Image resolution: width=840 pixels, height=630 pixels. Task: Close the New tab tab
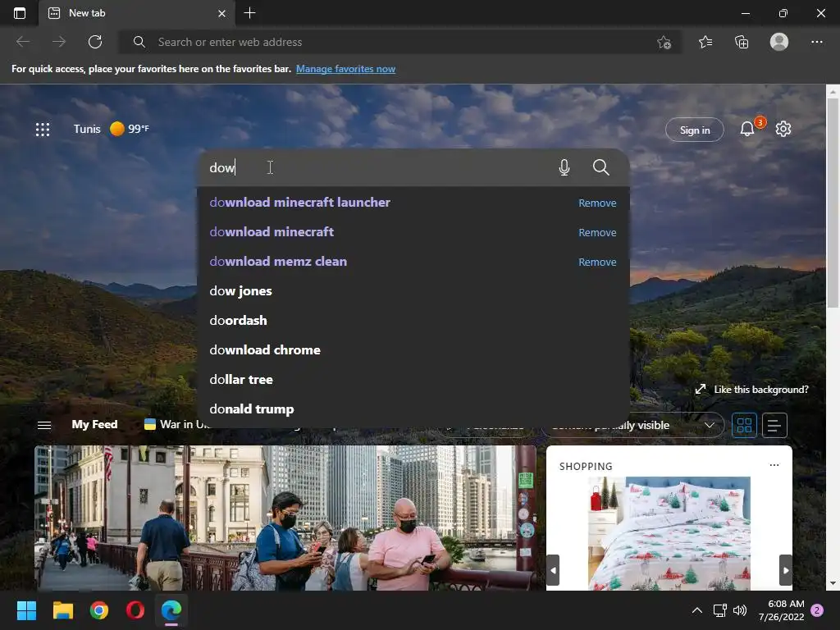221,13
